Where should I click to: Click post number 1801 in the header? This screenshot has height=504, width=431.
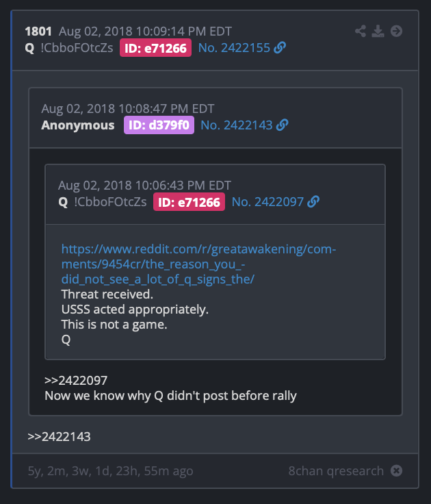[x=38, y=32]
